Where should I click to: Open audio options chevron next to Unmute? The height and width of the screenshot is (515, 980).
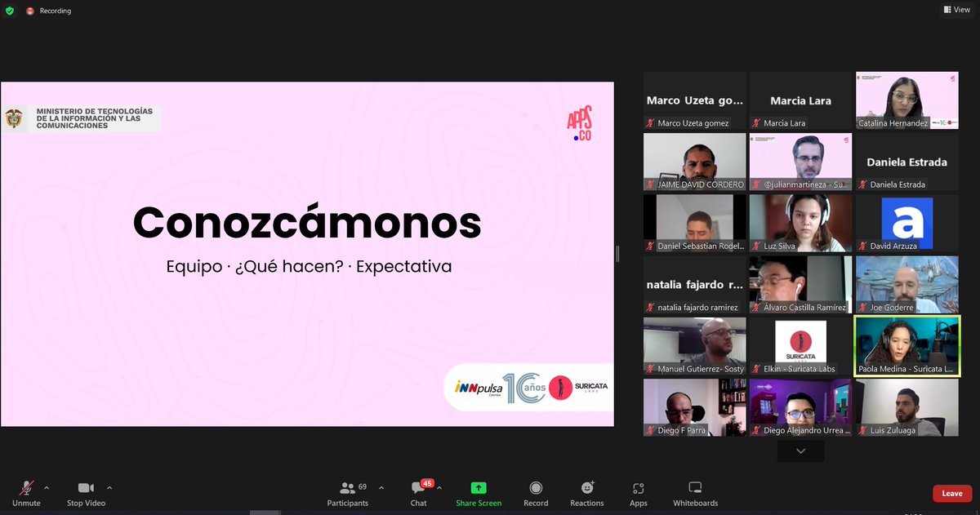(x=47, y=488)
